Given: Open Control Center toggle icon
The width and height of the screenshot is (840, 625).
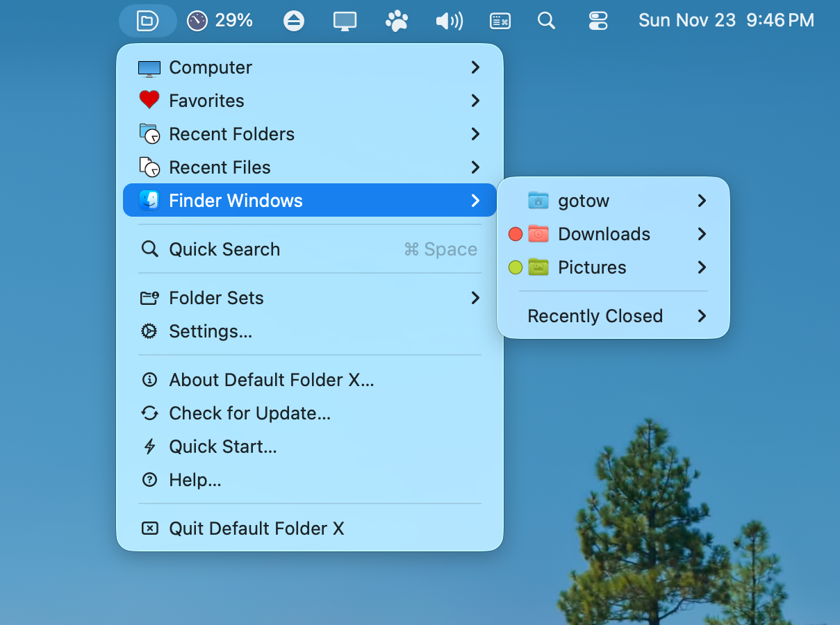Looking at the screenshot, I should [x=598, y=21].
